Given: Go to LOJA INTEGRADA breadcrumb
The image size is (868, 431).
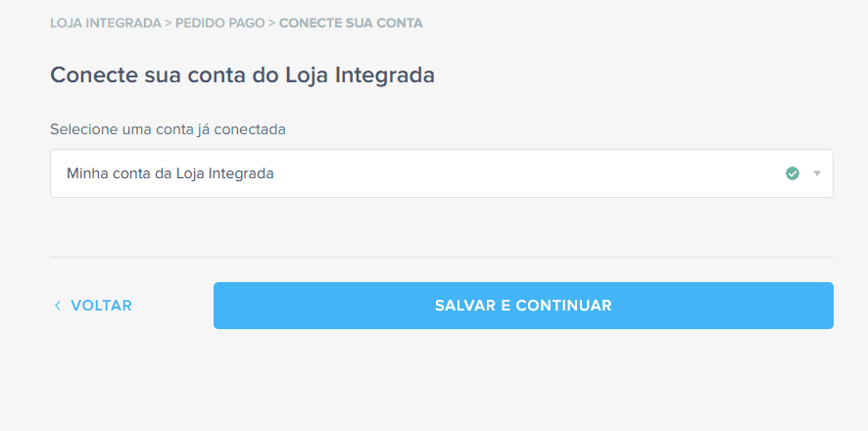Looking at the screenshot, I should [x=105, y=23].
